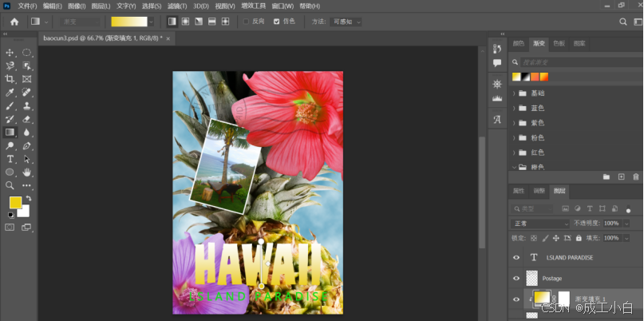The width and height of the screenshot is (644, 321).
Task: Uncheck the 仿色 (Dither) checkbox
Action: click(x=276, y=22)
